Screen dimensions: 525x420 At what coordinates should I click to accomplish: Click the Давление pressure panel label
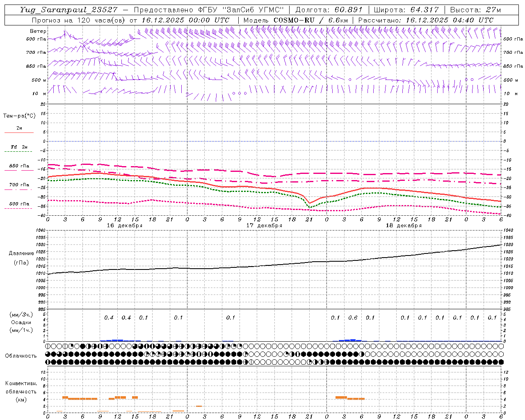tap(21, 253)
